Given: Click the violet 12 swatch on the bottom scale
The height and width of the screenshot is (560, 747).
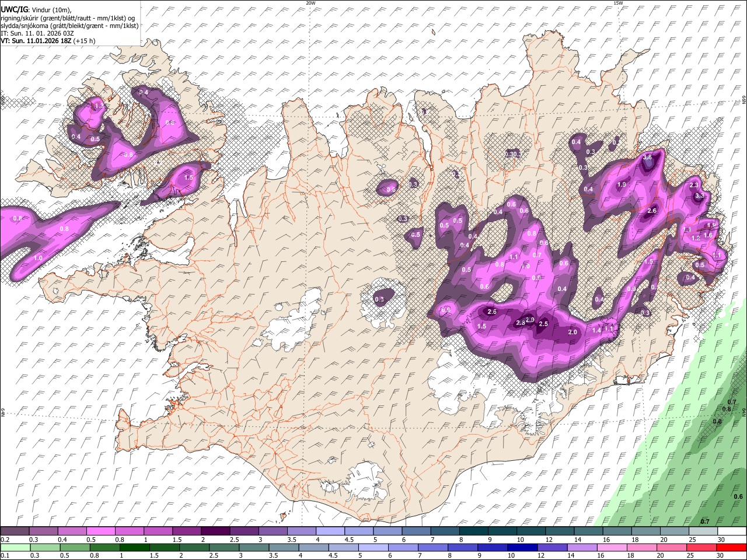Looking at the screenshot, I should point(552,547).
